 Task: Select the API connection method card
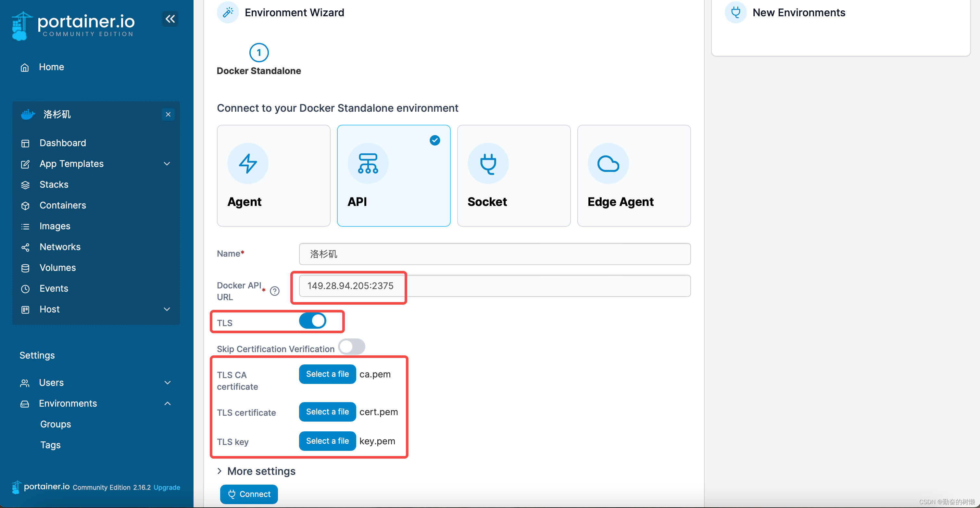point(393,175)
